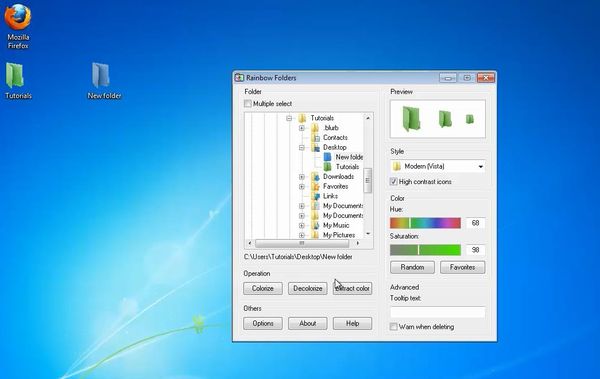Image resolution: width=600 pixels, height=379 pixels.
Task: Open the About dialog
Action: [308, 323]
